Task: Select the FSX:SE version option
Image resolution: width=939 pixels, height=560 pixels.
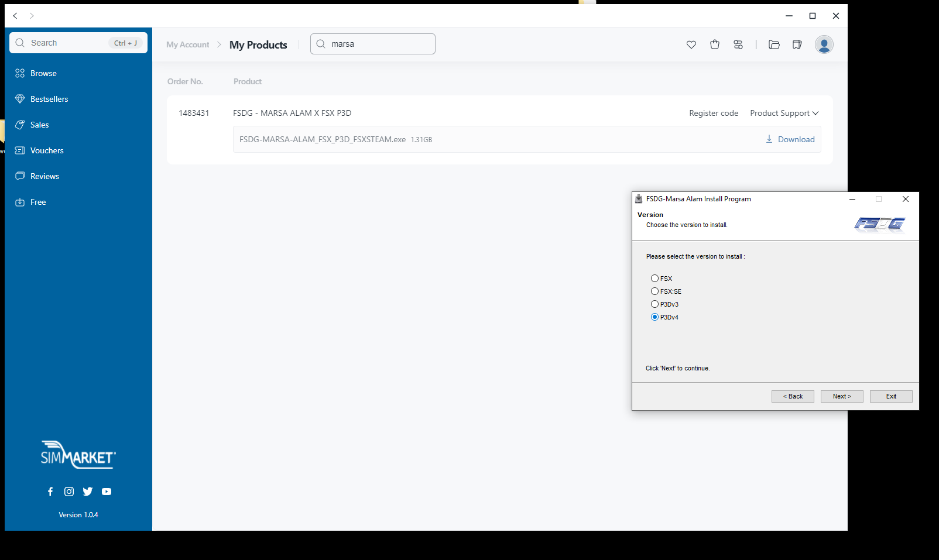Action: 654,291
